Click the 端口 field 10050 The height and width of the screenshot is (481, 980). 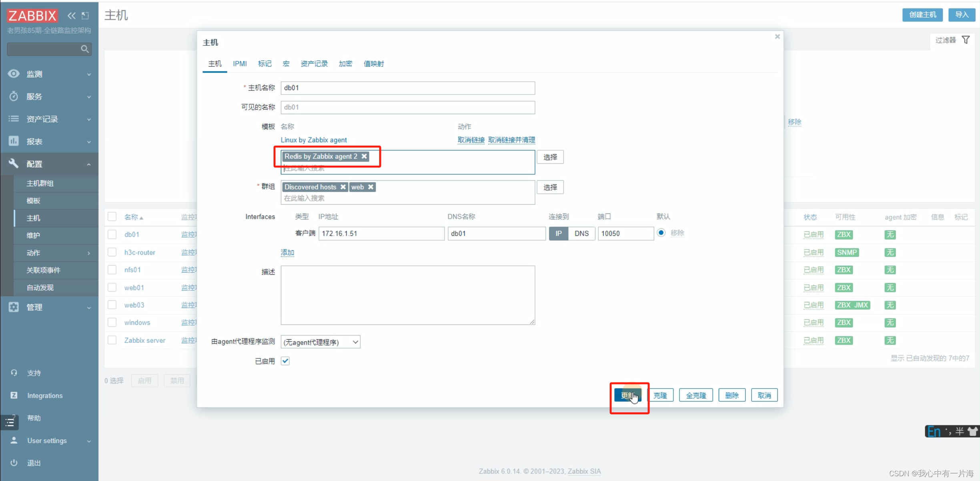pos(626,233)
